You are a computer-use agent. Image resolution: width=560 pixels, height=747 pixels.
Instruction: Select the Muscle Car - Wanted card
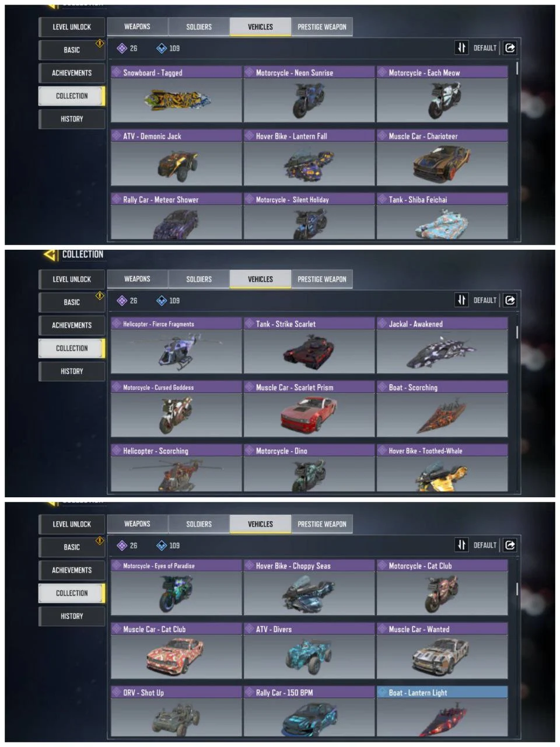click(442, 651)
